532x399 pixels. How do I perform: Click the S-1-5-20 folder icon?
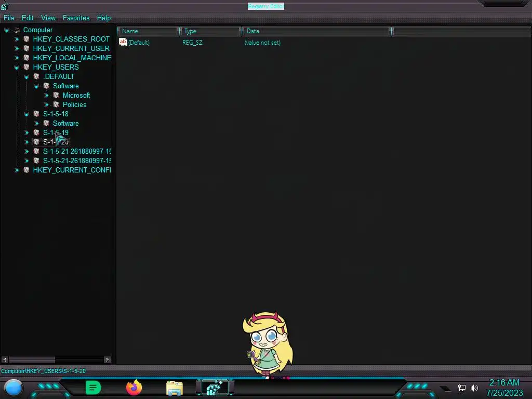36,142
